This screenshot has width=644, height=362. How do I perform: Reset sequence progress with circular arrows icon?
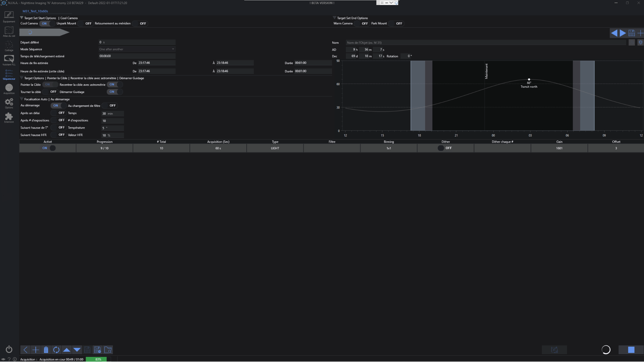coord(56,350)
